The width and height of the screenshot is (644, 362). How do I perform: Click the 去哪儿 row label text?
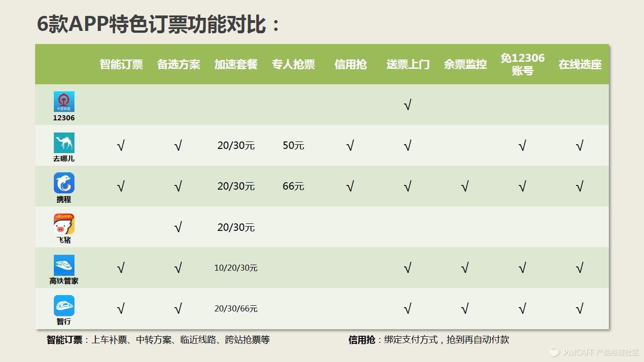(64, 159)
